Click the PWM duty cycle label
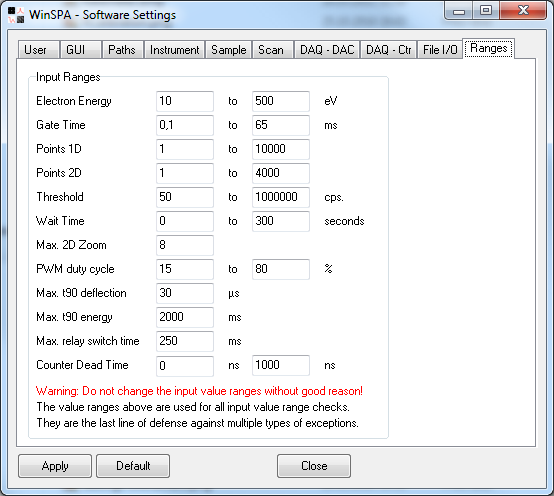The height and width of the screenshot is (496, 554). 75,269
